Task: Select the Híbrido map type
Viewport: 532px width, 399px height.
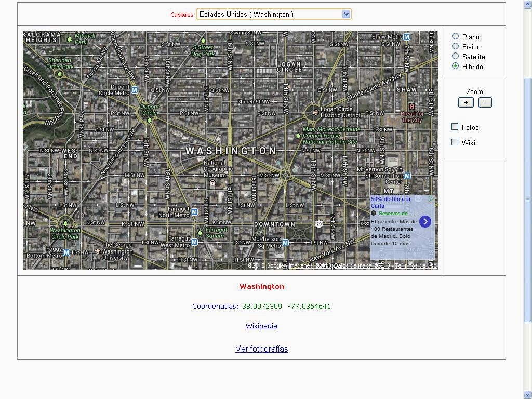Action: [455, 65]
